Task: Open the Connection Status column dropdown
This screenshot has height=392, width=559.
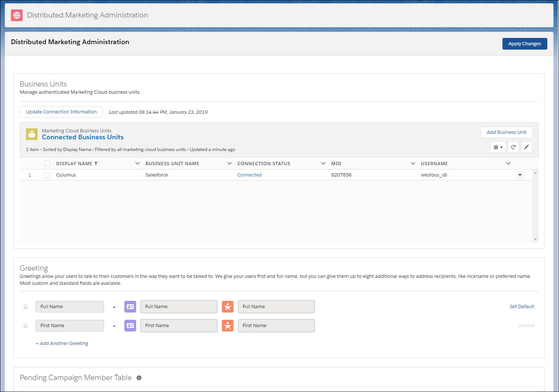Action: (x=323, y=163)
